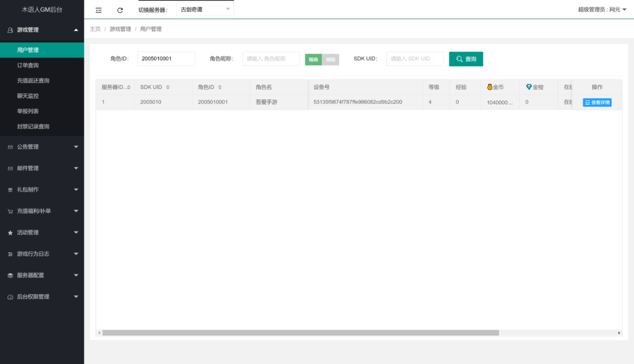Viewport: 634px width, 364px height.
Task: Click 金币 cell 1040000...
Action: point(500,103)
